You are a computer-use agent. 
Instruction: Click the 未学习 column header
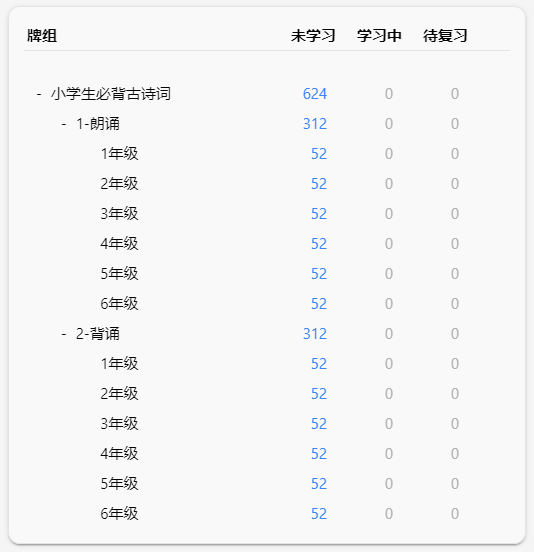tap(313, 36)
